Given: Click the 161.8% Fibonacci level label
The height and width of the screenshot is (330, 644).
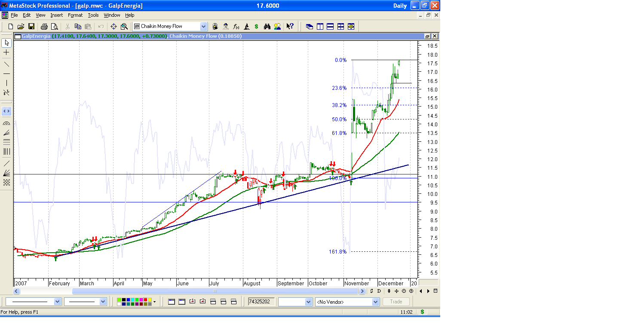Looking at the screenshot, I should 338,252.
